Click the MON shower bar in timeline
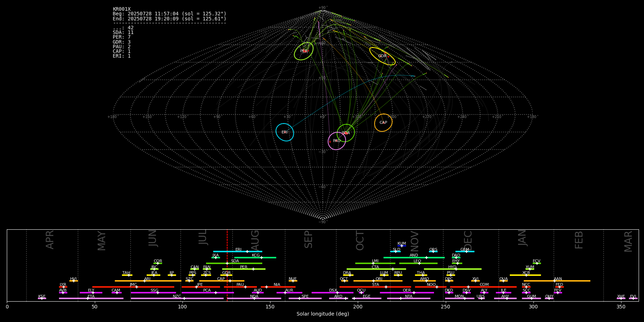The height and width of the screenshot is (322, 644). point(459,298)
